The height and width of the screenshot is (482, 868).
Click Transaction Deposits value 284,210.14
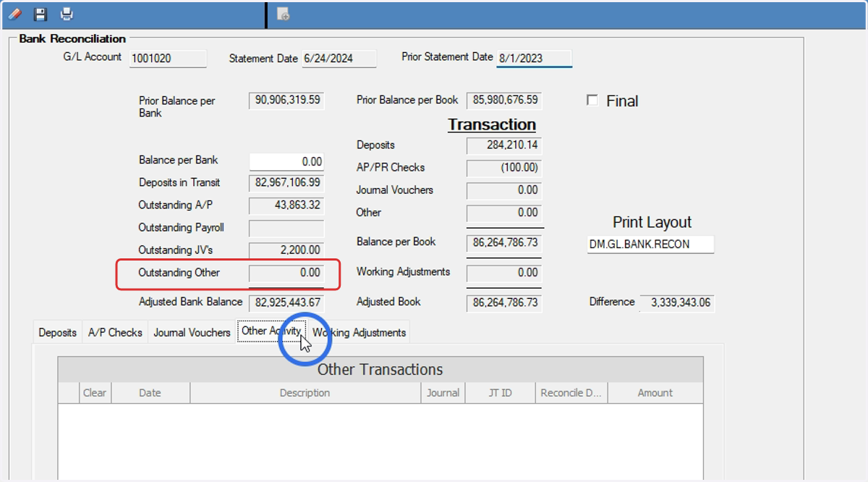pos(504,145)
